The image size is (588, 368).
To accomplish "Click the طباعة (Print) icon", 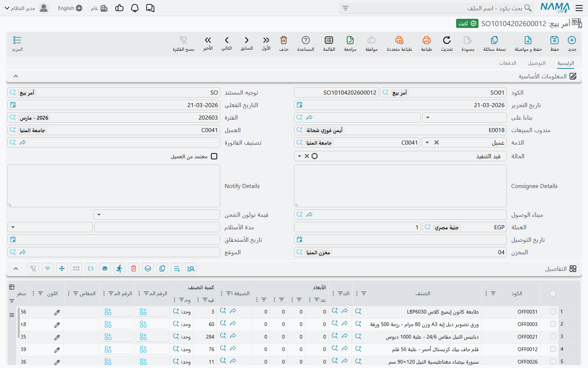I will tap(426, 40).
